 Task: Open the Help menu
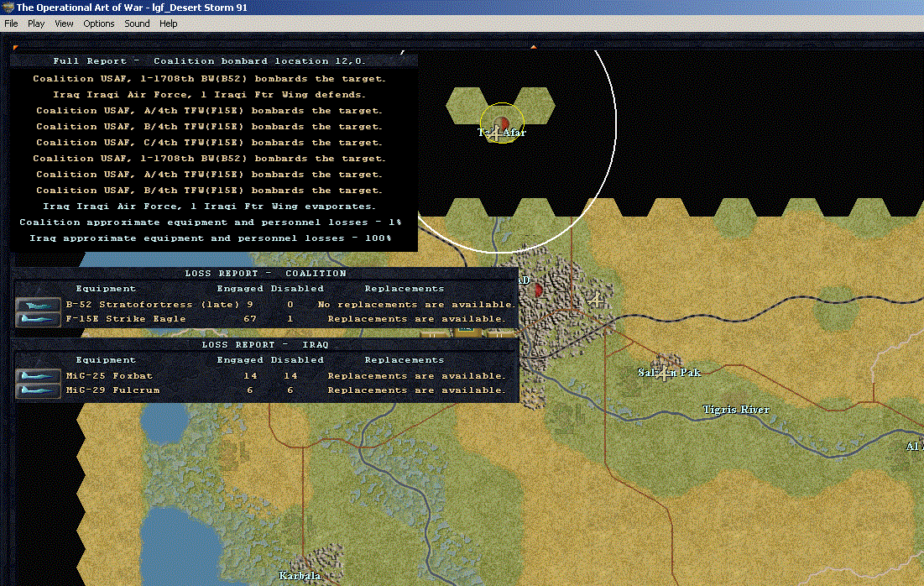168,24
